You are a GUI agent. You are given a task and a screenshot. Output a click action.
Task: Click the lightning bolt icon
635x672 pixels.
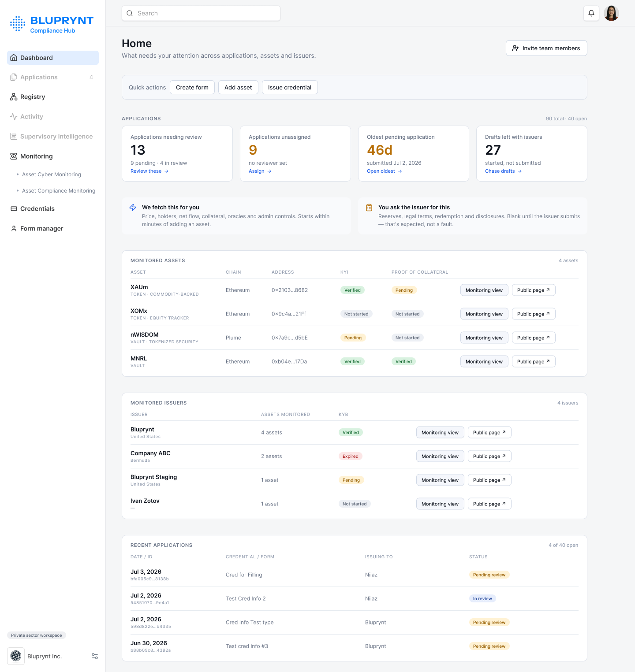tap(133, 208)
